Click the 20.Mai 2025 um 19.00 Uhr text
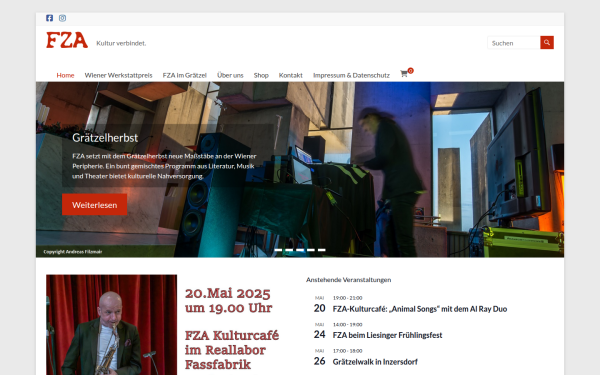The image size is (600, 375). pyautogui.click(x=228, y=300)
